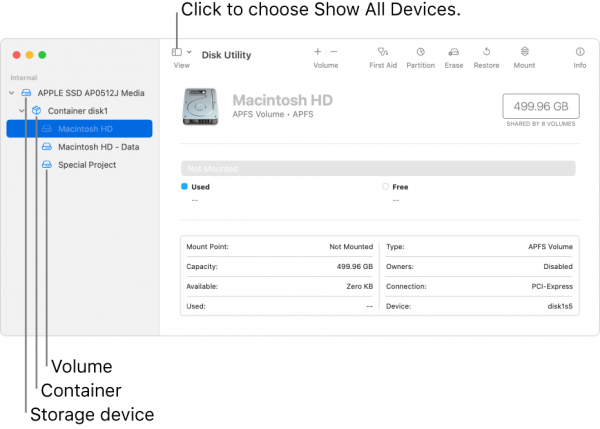This screenshot has height=429, width=600.
Task: Click the Mount icon in toolbar
Action: [524, 51]
